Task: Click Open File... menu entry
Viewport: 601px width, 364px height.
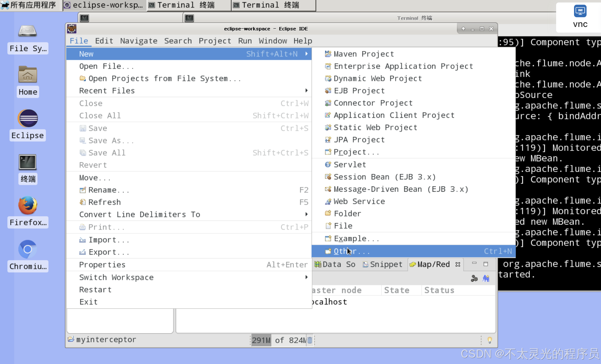Action: (189, 66)
